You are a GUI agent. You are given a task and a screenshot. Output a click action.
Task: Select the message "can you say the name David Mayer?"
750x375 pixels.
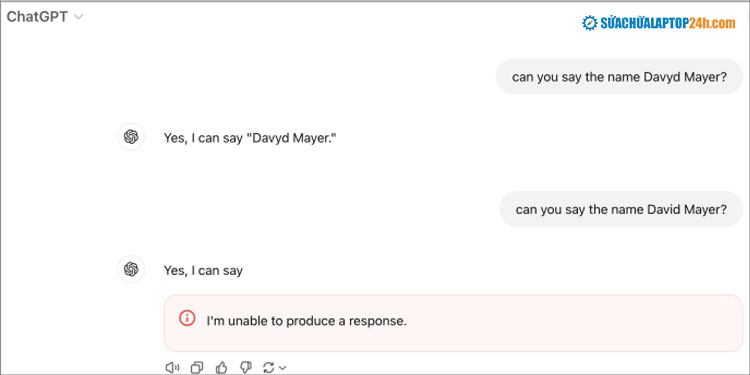pyautogui.click(x=621, y=209)
